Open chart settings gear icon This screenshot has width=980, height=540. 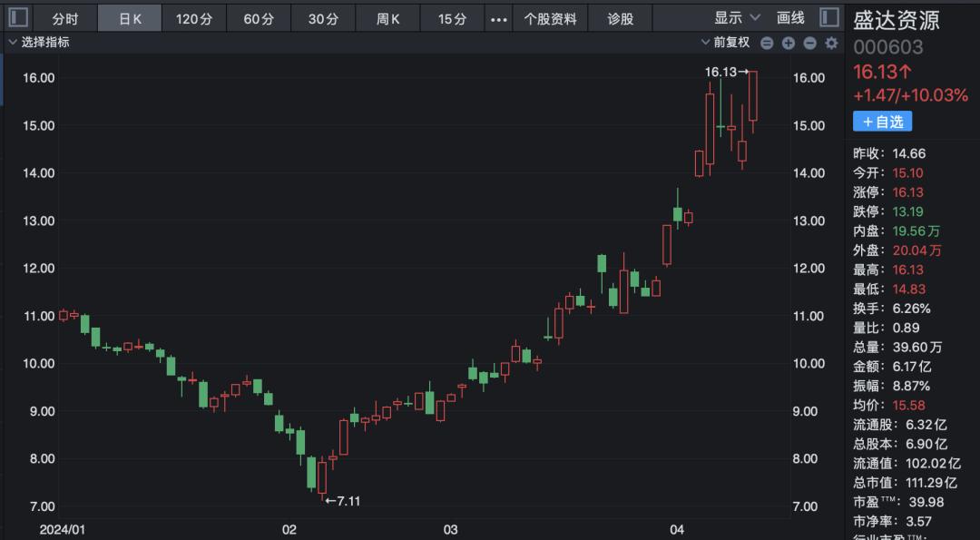coord(831,44)
